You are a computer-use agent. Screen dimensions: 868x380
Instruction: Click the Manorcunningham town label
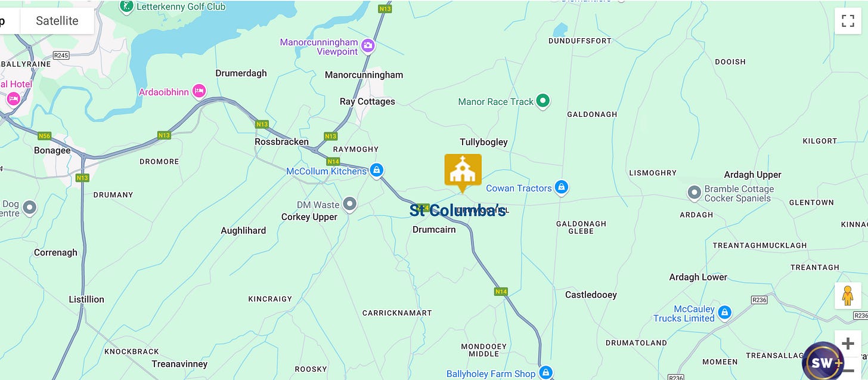[364, 75]
